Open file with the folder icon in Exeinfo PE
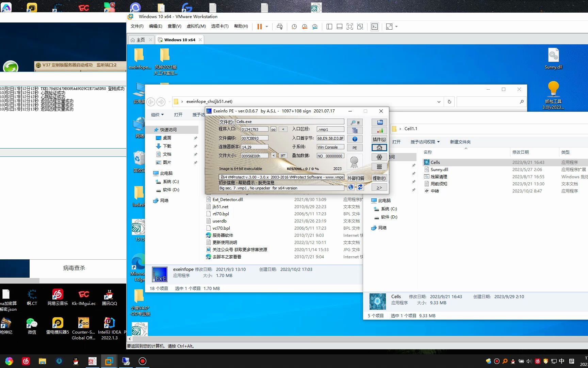The height and width of the screenshot is (368, 588). (x=379, y=122)
